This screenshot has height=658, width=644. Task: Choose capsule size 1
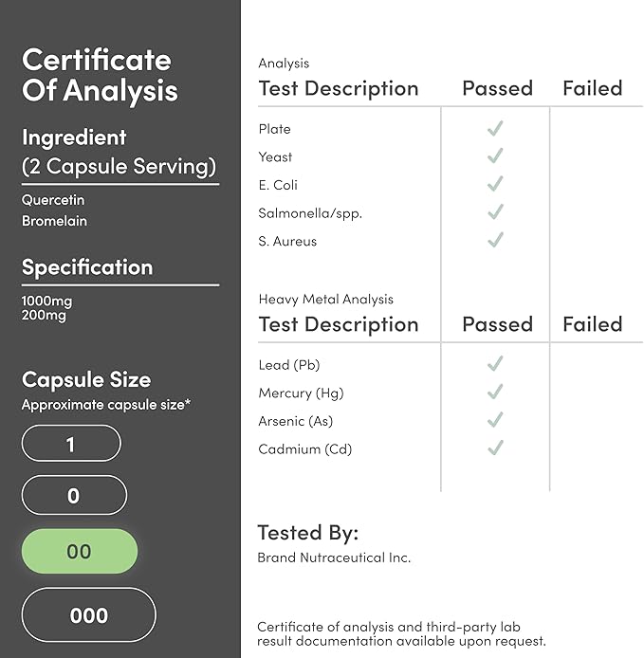71,443
